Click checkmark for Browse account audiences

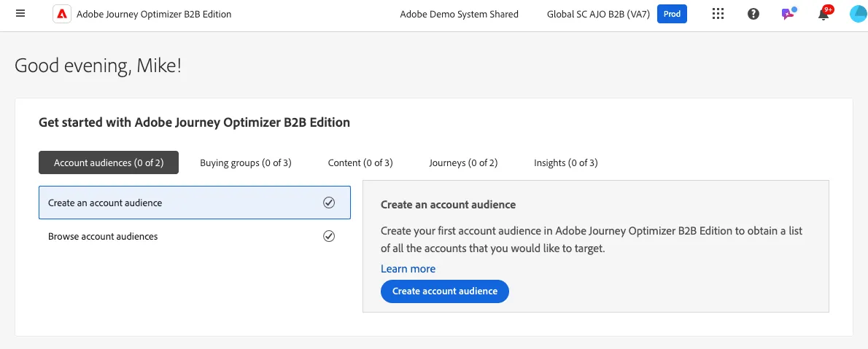click(329, 236)
